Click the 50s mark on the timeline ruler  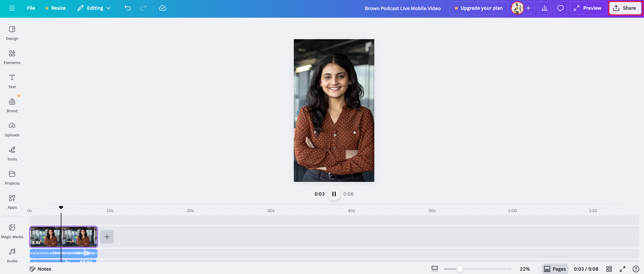pos(432,211)
